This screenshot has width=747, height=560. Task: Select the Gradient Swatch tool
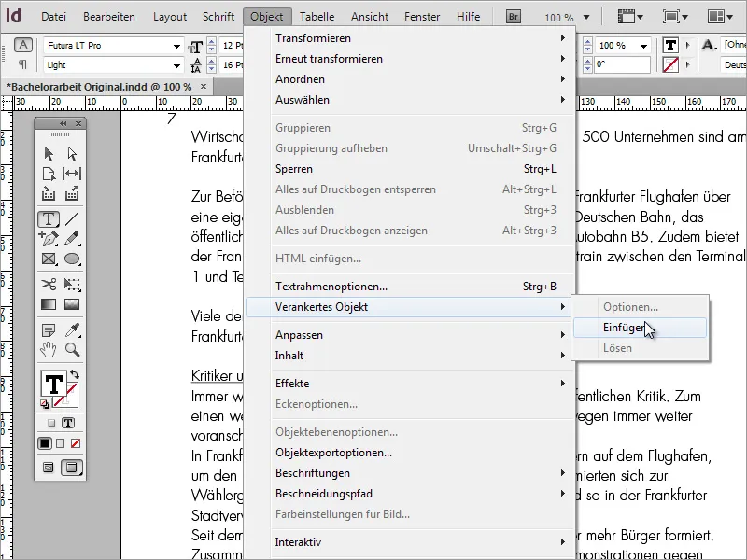pyautogui.click(x=49, y=304)
